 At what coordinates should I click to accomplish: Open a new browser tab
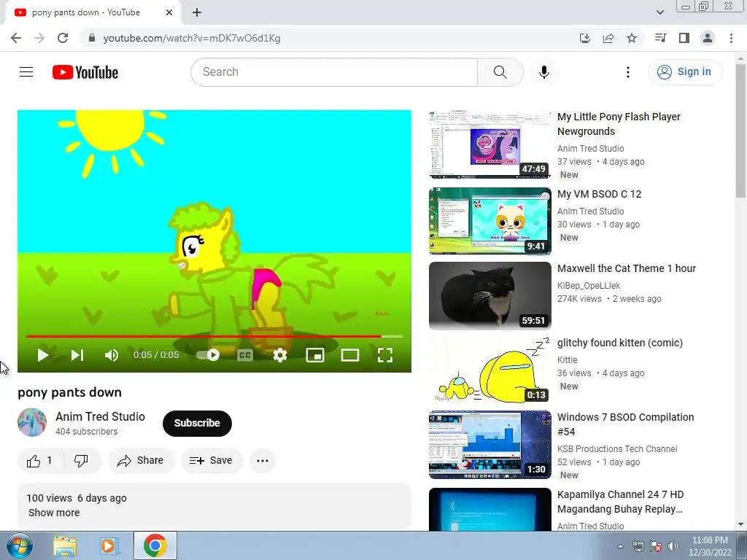tap(197, 13)
